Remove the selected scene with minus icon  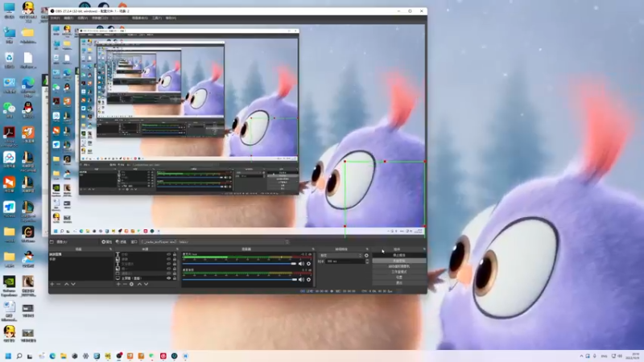click(x=59, y=284)
